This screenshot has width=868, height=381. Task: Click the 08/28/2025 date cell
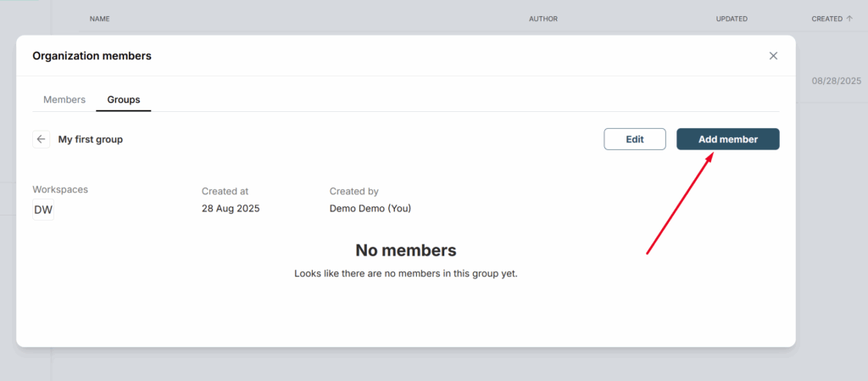(x=837, y=81)
